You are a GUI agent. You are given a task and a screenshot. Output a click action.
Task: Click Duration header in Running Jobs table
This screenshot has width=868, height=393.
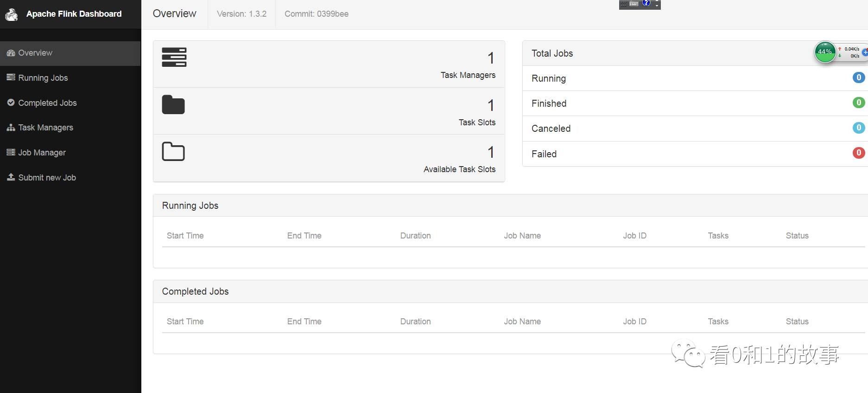[416, 236]
